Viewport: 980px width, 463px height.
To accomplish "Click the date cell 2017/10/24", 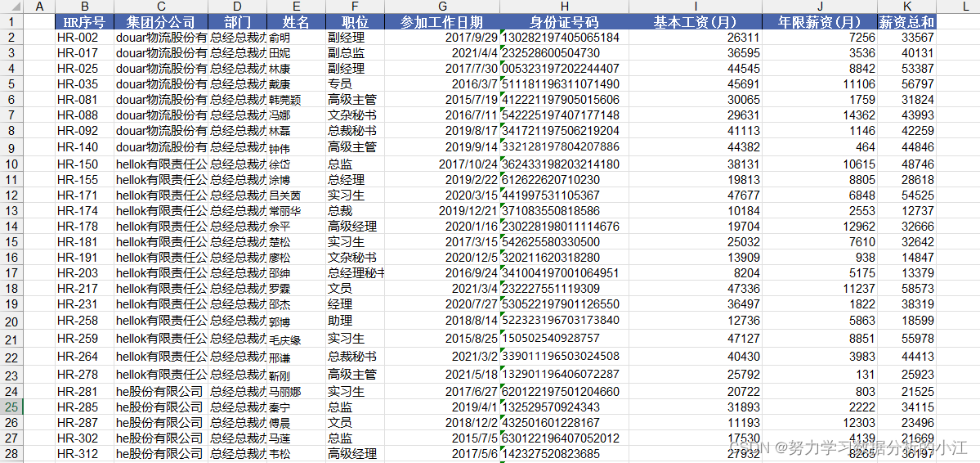I will coord(442,164).
